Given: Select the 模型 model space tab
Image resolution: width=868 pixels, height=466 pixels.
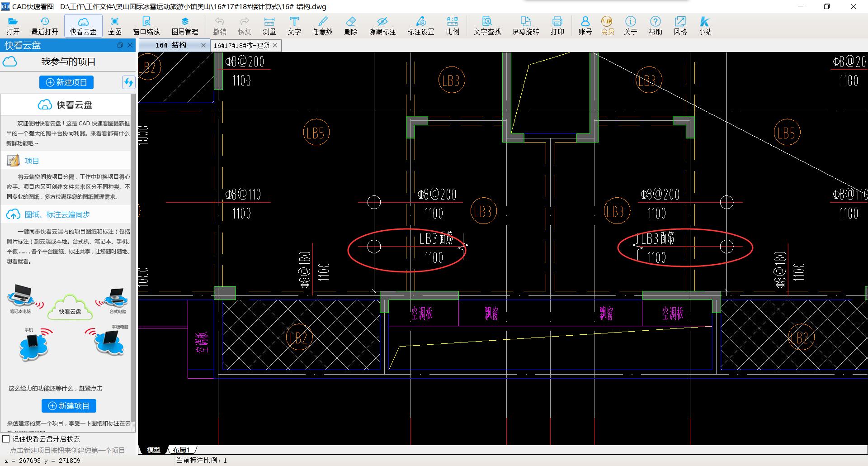Looking at the screenshot, I should click(x=153, y=450).
